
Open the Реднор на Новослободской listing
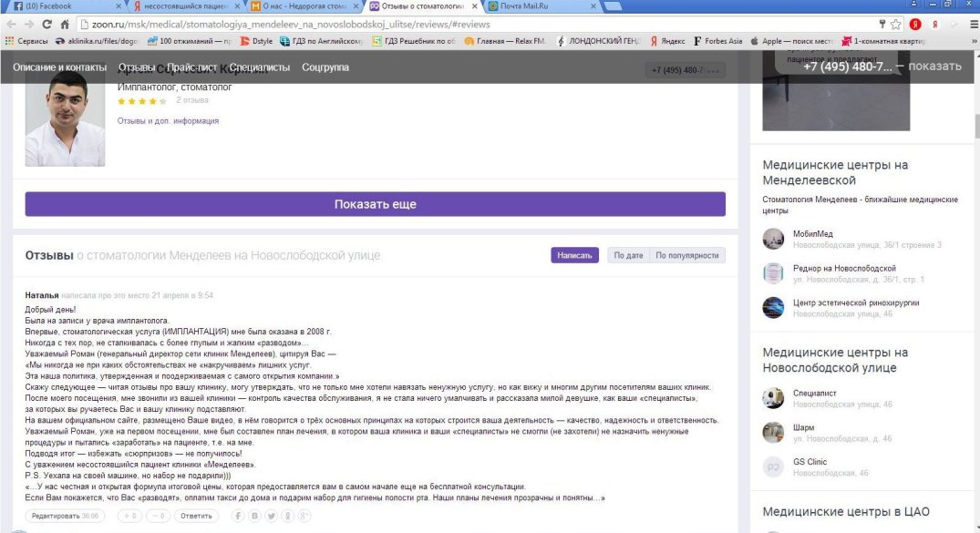coord(844,268)
